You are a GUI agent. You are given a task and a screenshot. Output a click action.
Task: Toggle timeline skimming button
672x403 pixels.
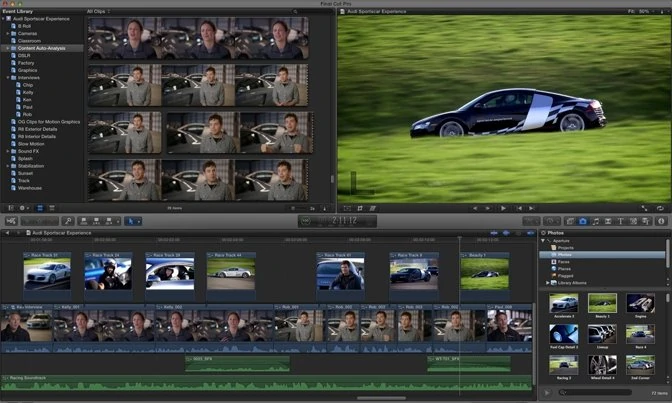tap(494, 233)
